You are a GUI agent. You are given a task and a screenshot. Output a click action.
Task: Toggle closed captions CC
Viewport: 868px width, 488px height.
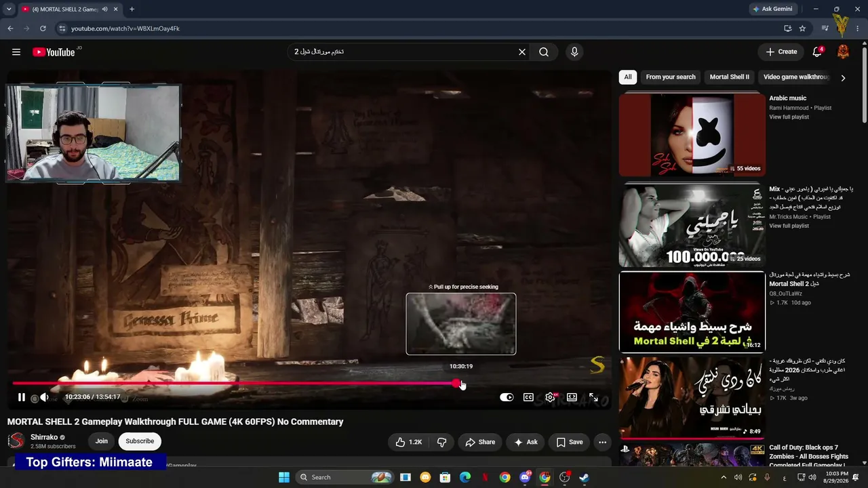click(528, 397)
